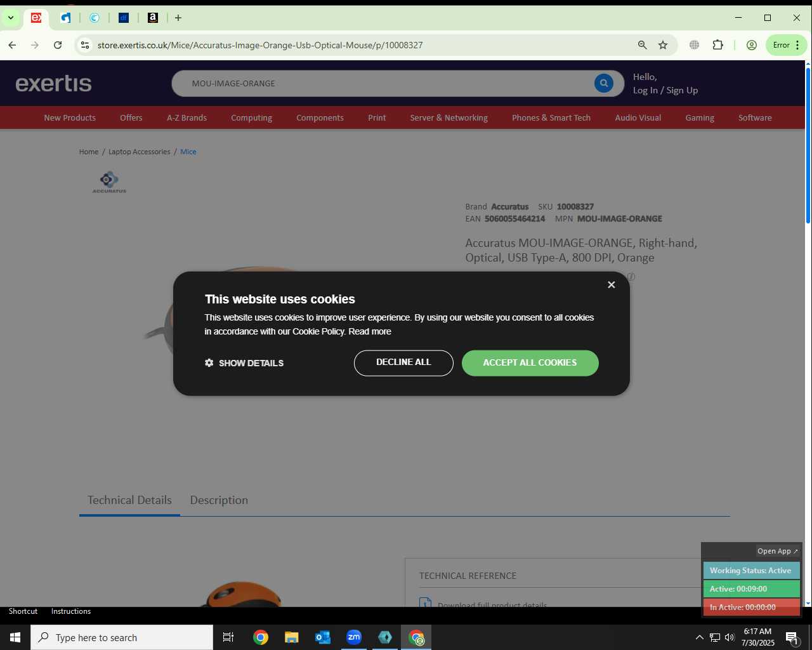Open the Read more cookie policy link
Screen dimensions: 812x650
coord(370,331)
